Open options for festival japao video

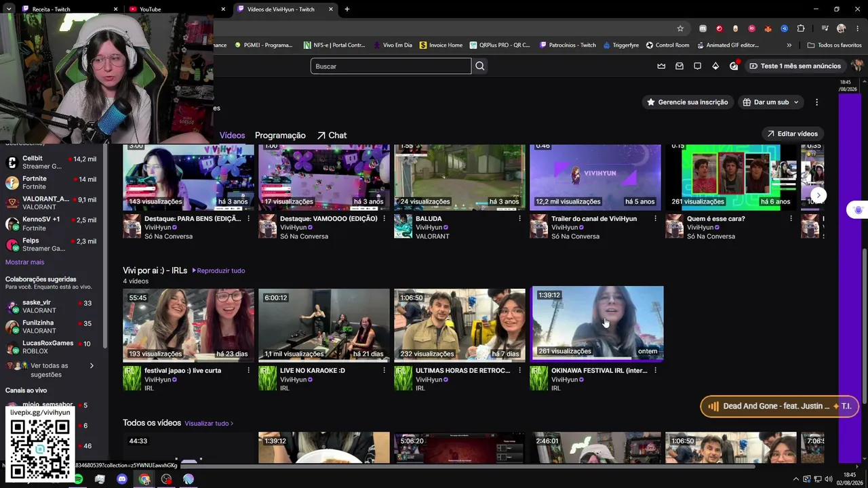tap(248, 371)
